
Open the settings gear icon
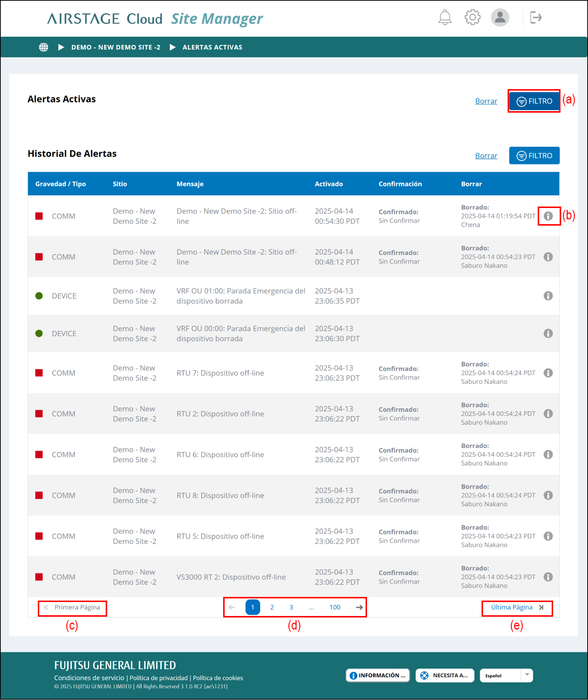click(x=472, y=17)
